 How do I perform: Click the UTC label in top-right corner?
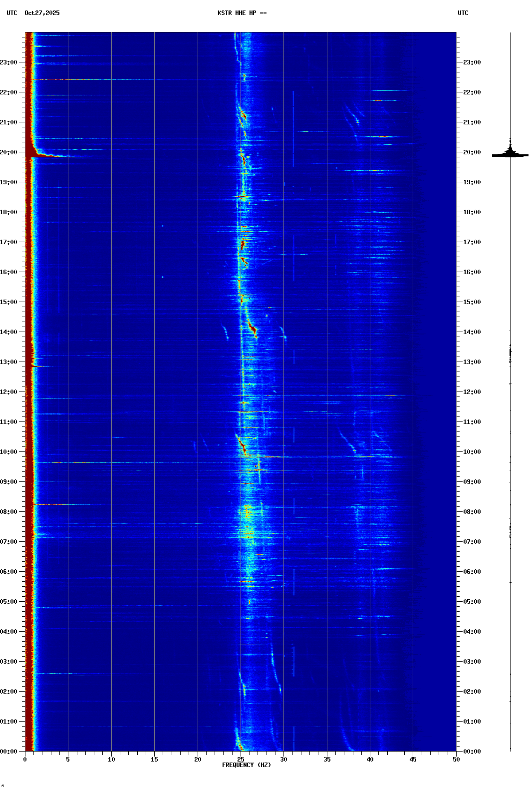point(463,13)
